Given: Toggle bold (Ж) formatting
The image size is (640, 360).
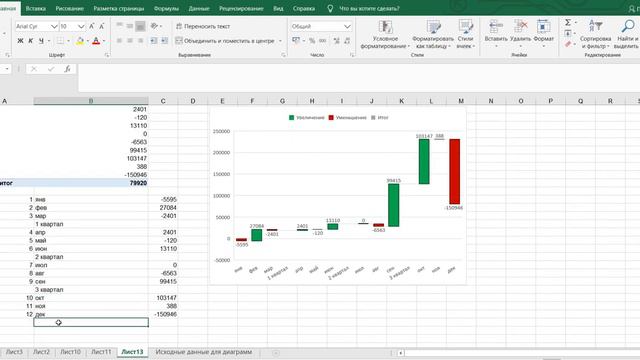Looking at the screenshot, I should [20, 41].
